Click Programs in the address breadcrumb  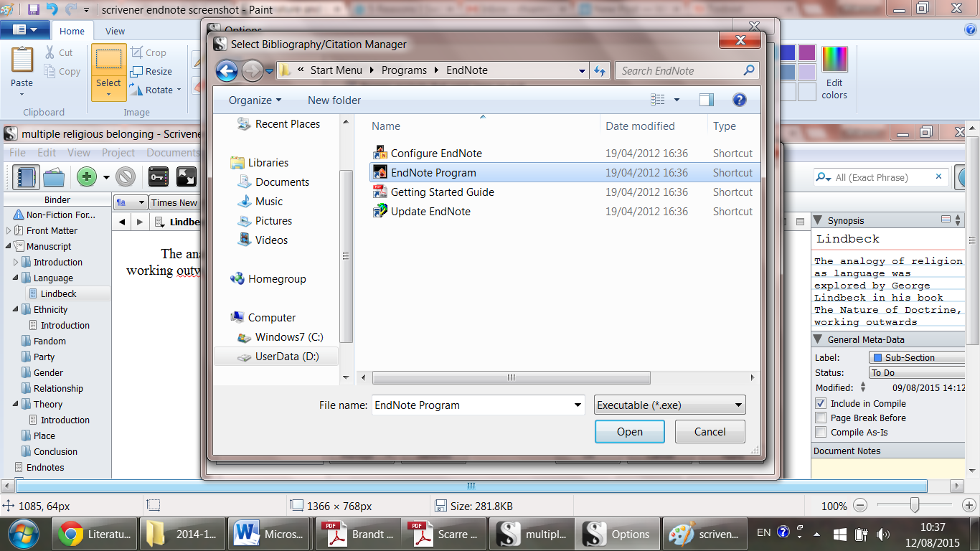point(404,70)
